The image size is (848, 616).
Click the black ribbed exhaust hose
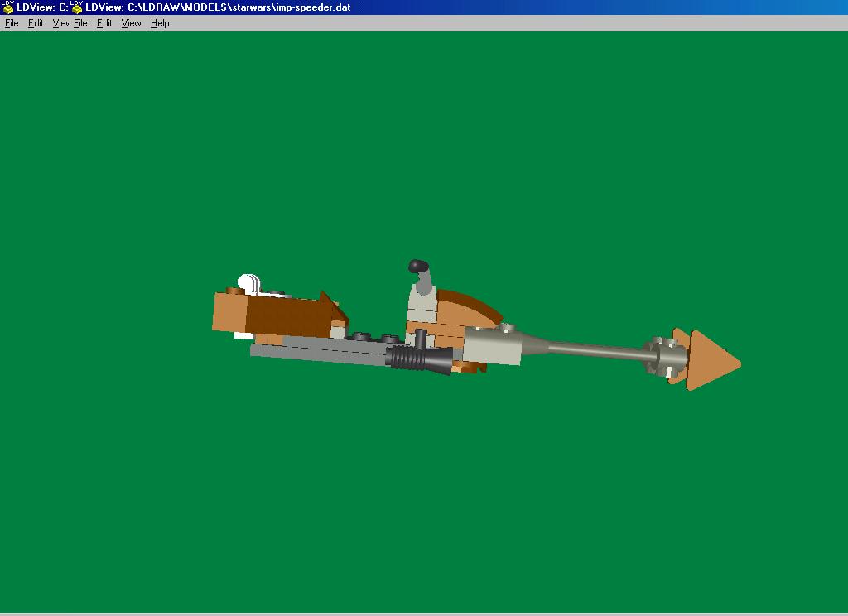point(403,357)
